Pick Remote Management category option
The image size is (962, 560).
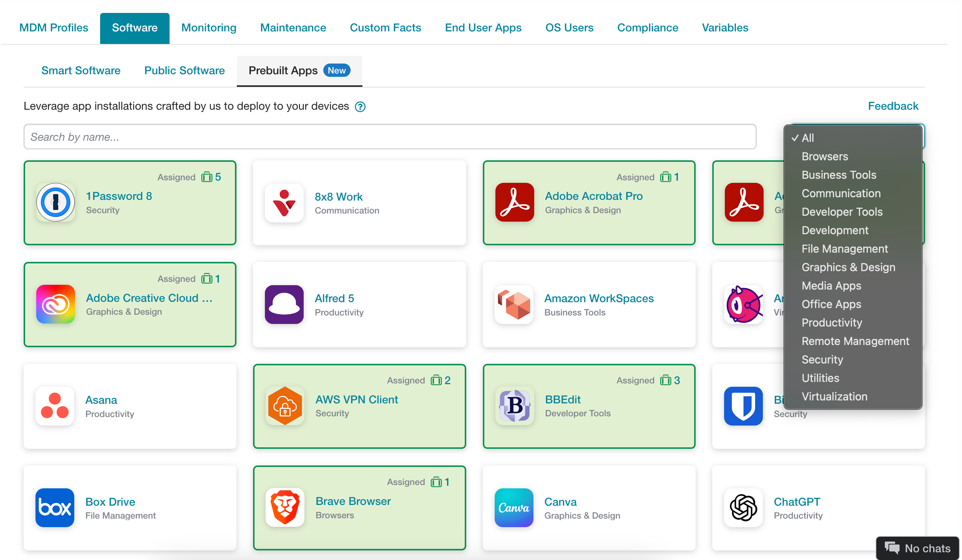[x=853, y=341]
